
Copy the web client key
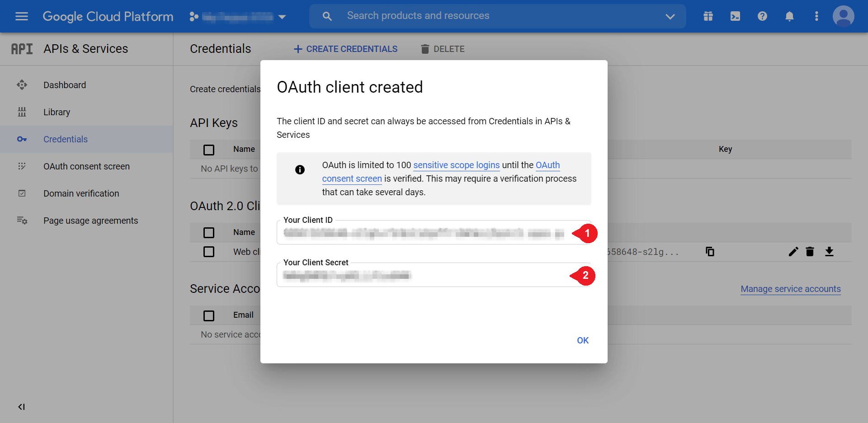[x=710, y=252]
